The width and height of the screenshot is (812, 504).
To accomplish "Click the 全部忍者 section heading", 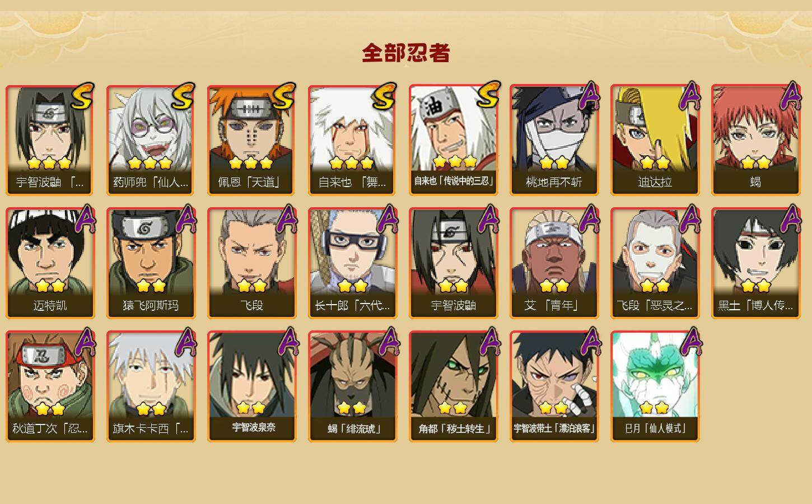I will pos(406,53).
